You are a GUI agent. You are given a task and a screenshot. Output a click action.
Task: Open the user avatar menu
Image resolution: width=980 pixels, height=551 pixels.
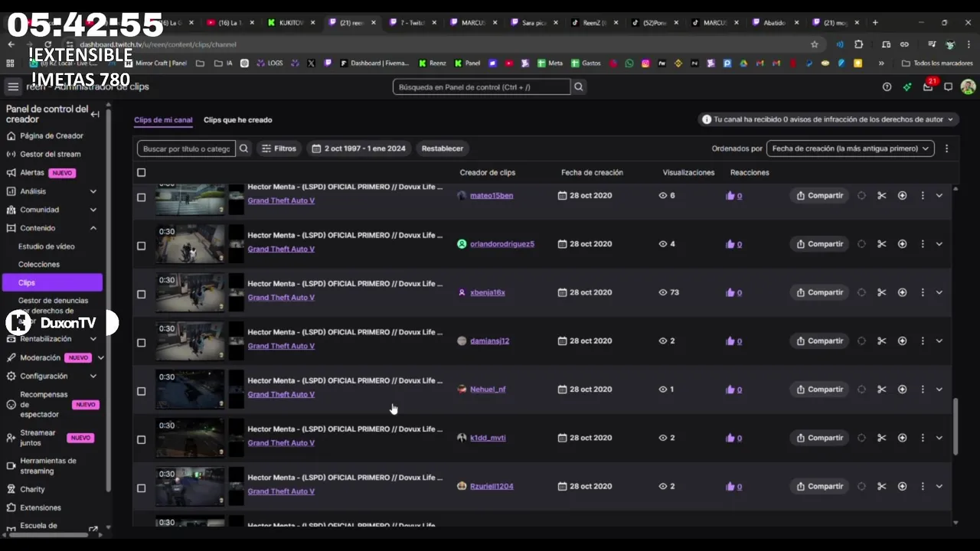pyautogui.click(x=968, y=86)
